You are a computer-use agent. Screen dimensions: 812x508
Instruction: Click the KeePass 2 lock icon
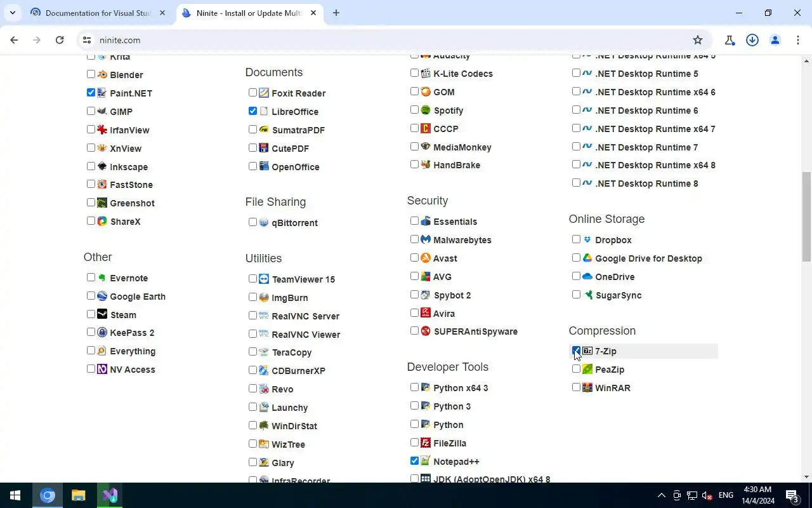pos(102,332)
